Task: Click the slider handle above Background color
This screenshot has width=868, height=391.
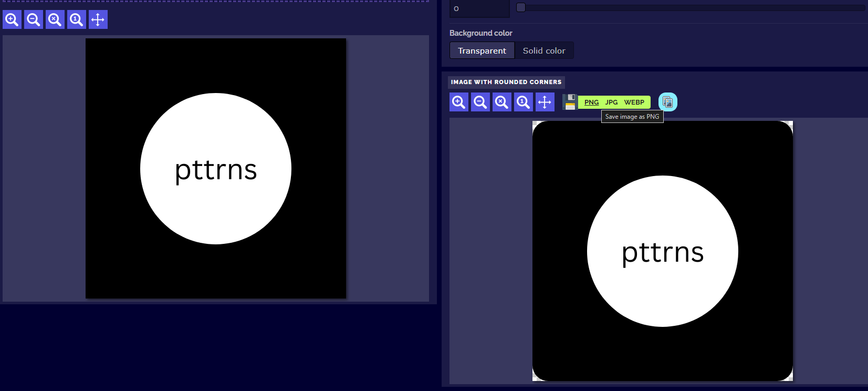Action: tap(521, 7)
